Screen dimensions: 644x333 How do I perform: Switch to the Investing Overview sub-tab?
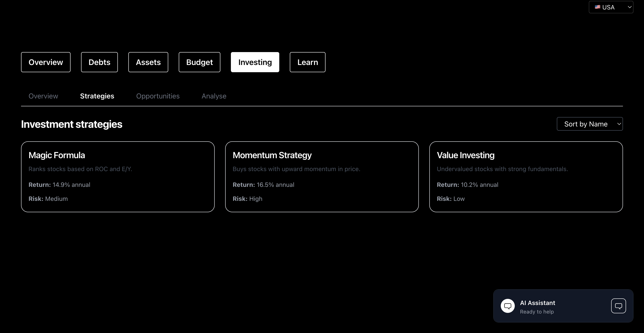click(43, 96)
